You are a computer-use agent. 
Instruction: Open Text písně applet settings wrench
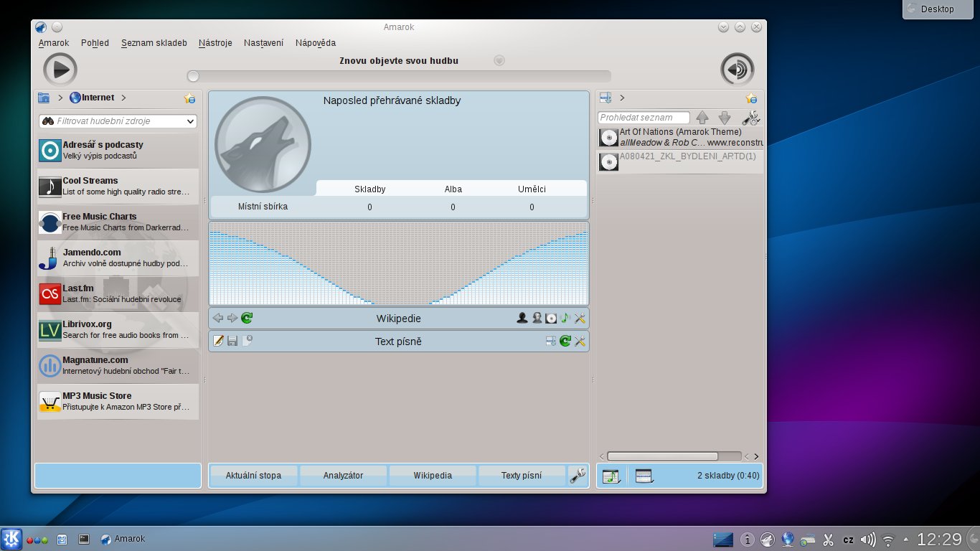(580, 342)
